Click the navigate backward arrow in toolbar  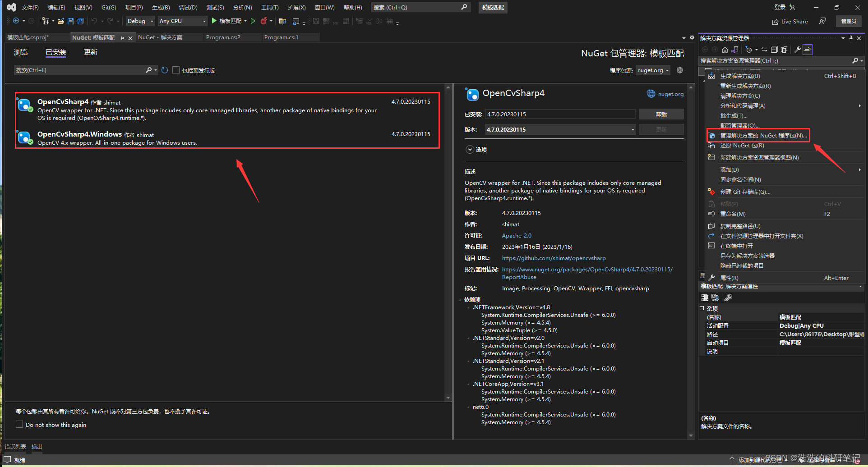pyautogui.click(x=16, y=21)
